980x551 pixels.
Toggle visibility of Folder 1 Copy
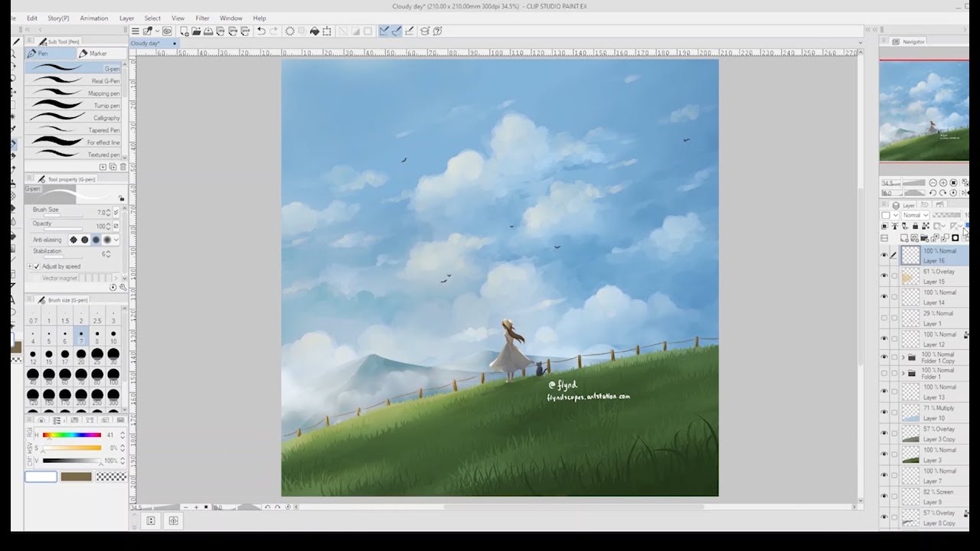884,357
